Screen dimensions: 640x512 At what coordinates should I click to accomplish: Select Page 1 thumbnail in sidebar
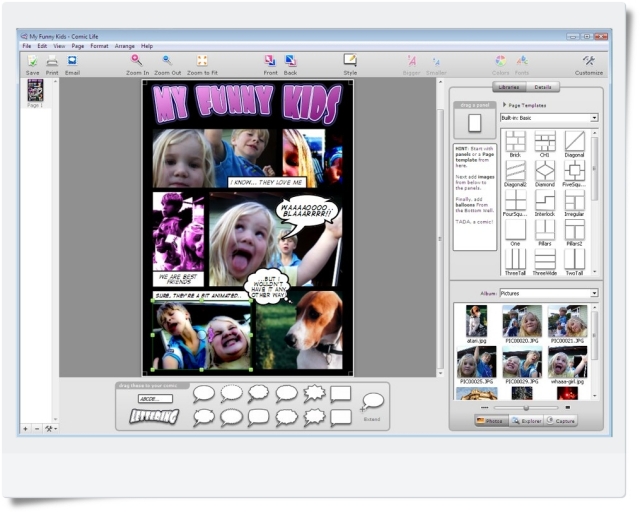[x=35, y=90]
